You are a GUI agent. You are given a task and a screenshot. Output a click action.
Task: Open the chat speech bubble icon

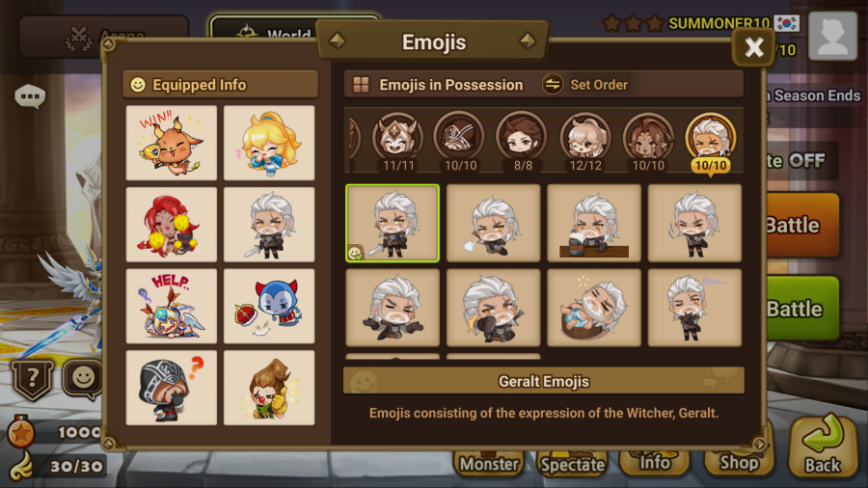click(30, 96)
